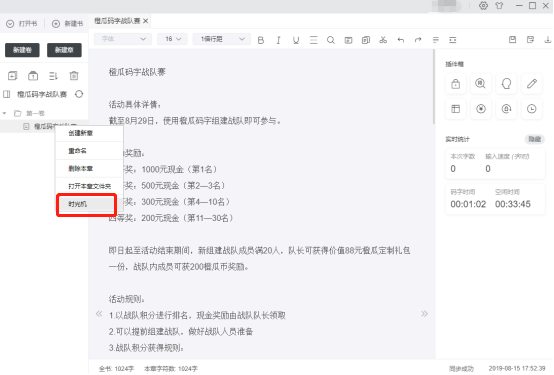Go to the previous chapter with « arrow
Screen dimensions: 554x375
click(99, 314)
